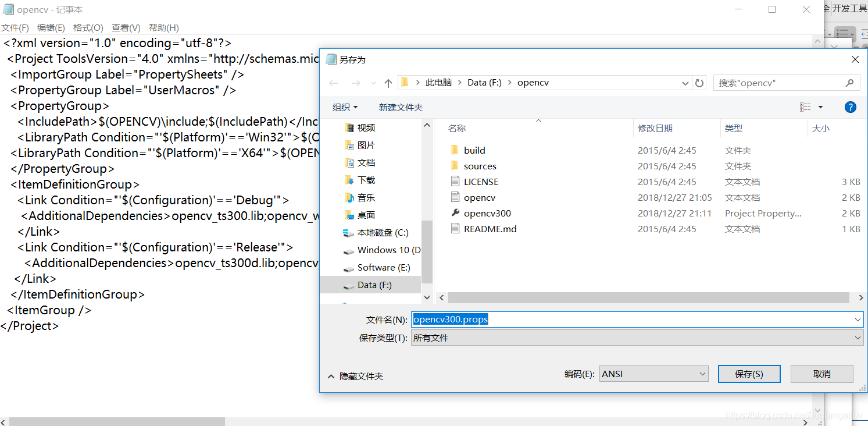Open help via the question mark icon
This screenshot has height=426, width=868.
[850, 106]
